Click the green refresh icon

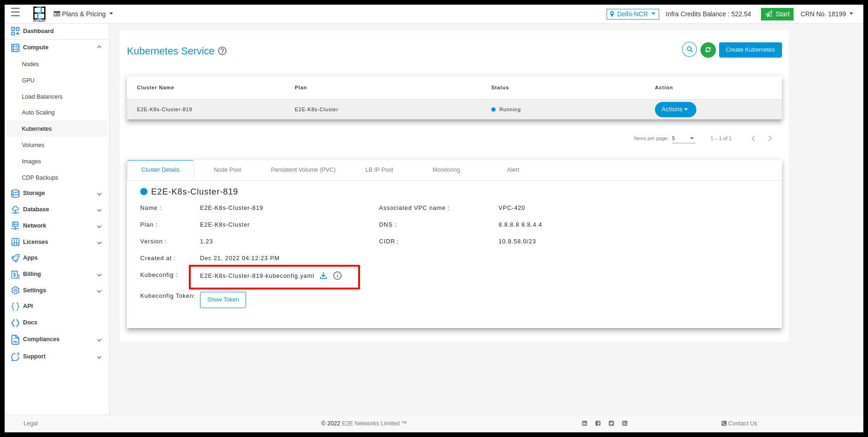pos(708,50)
